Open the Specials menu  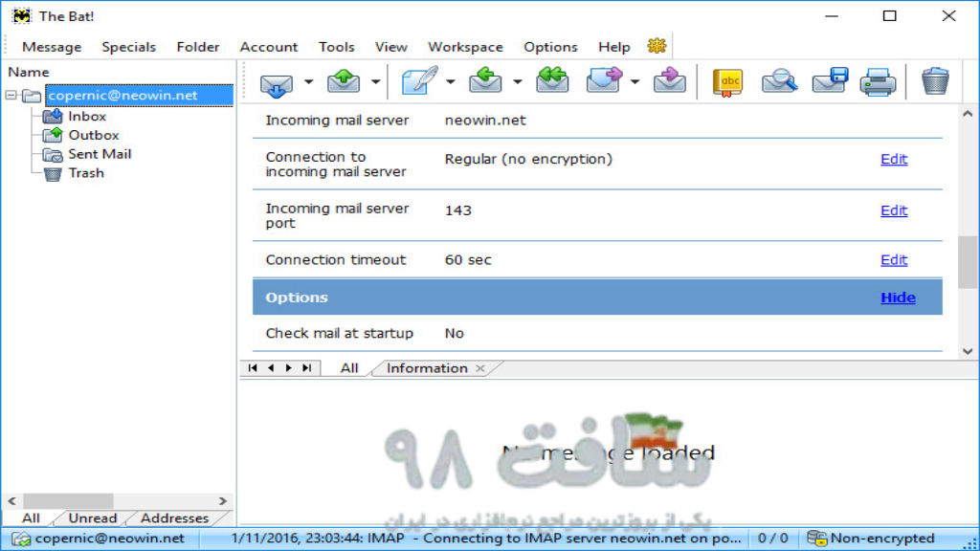pos(129,47)
